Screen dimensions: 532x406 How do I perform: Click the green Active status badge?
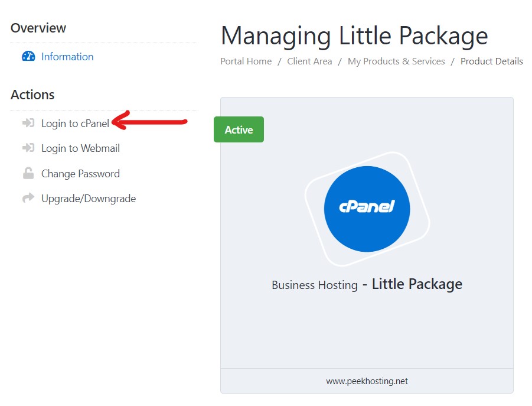(239, 130)
